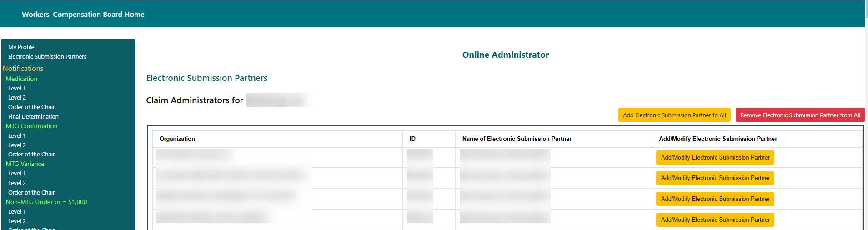Select Electronic Submission Partners sidebar item
This screenshot has height=230, width=868.
pyautogui.click(x=47, y=57)
